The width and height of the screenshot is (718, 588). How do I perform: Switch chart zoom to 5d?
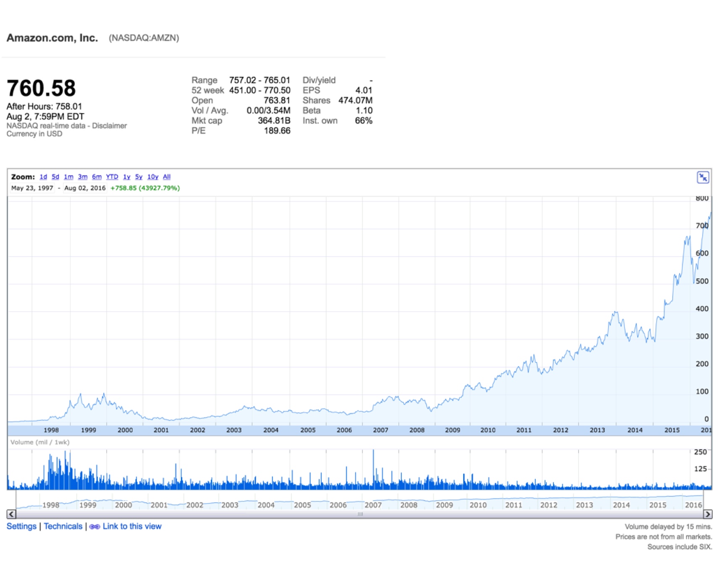(55, 177)
